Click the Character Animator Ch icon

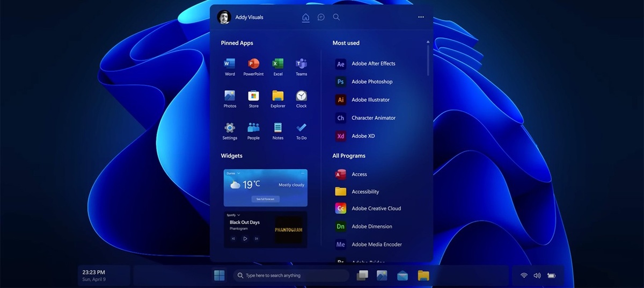point(341,118)
